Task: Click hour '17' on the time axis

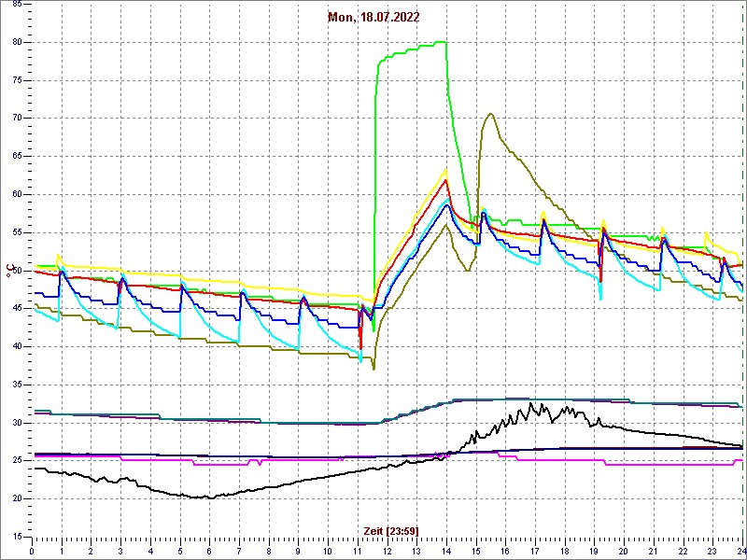Action: pos(535,550)
